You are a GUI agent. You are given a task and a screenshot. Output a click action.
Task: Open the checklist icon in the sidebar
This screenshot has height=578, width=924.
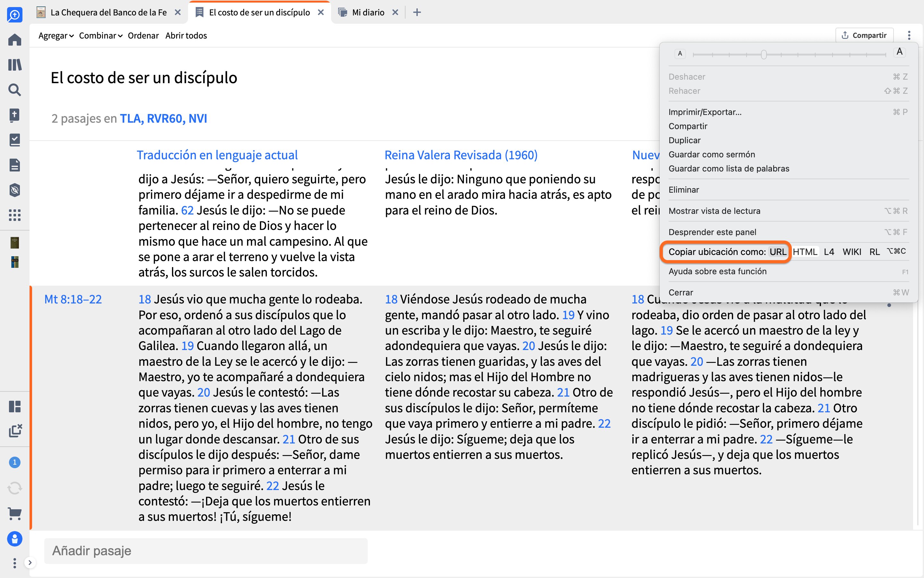click(x=14, y=140)
